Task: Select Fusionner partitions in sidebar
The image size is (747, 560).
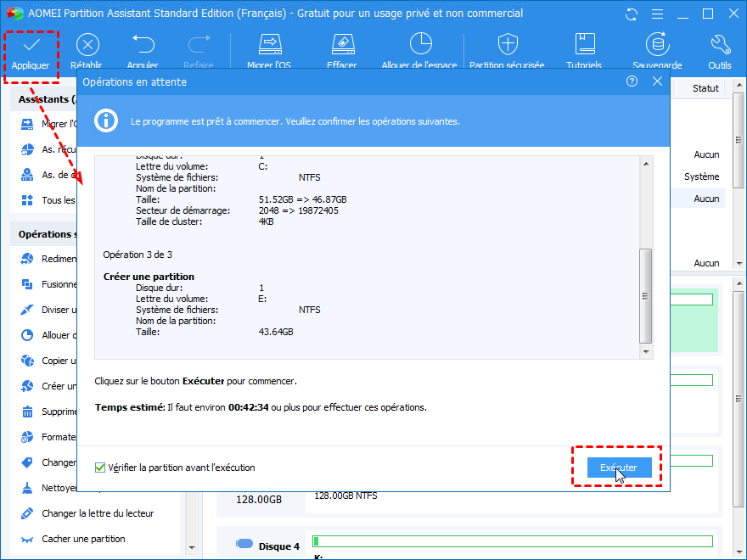Action: pyautogui.click(x=48, y=284)
